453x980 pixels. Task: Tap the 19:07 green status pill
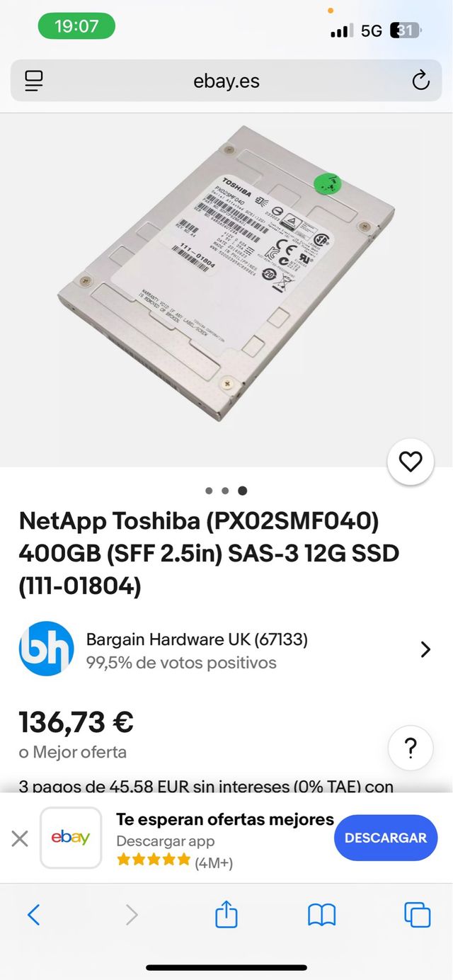point(76,27)
